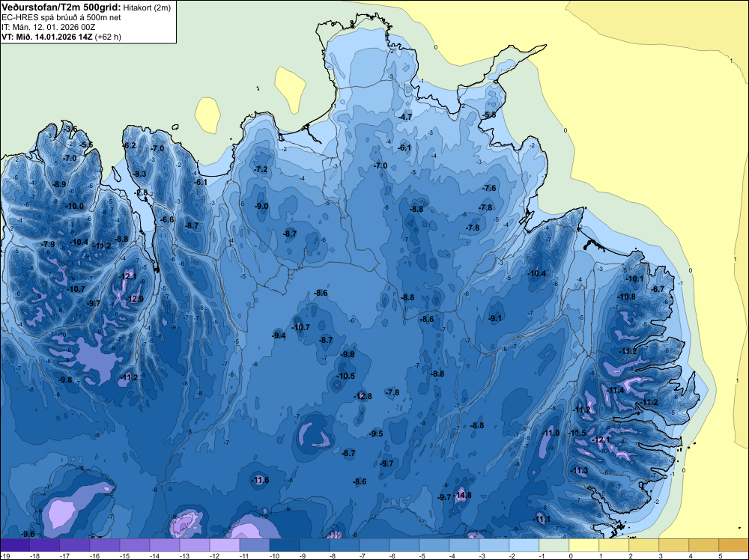
Task: Select the light blue swatch between -2 and -1
Action: [x=524, y=545]
